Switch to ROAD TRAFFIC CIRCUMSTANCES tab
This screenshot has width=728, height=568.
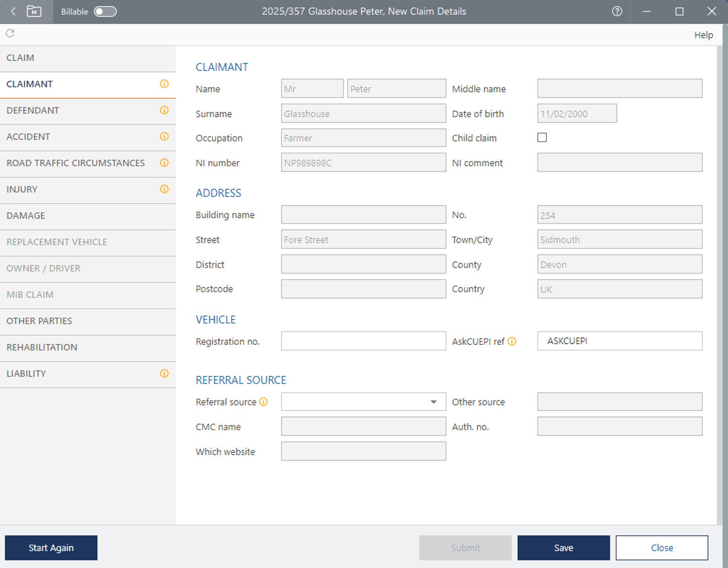(76, 163)
